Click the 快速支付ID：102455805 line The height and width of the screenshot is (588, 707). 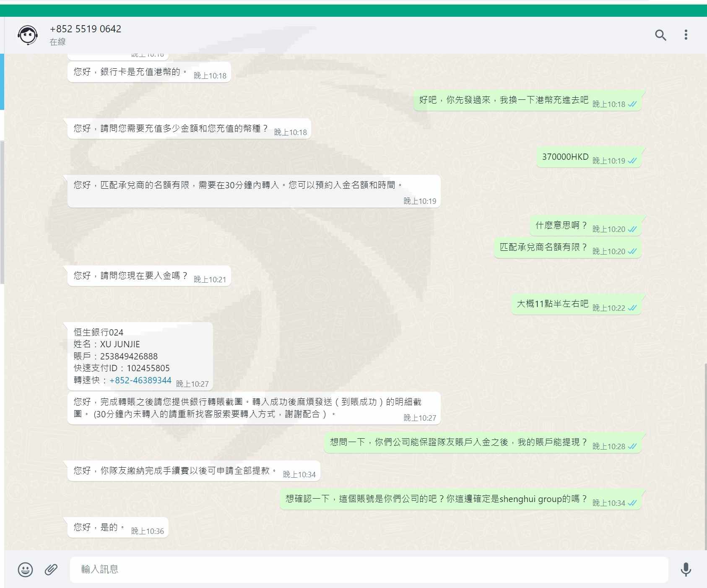pyautogui.click(x=122, y=368)
